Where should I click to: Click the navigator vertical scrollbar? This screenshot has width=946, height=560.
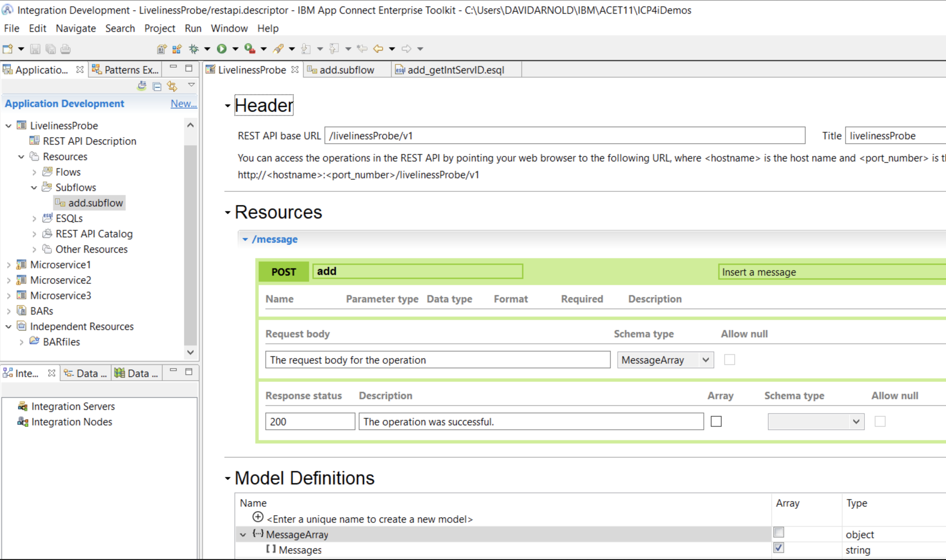(x=190, y=245)
